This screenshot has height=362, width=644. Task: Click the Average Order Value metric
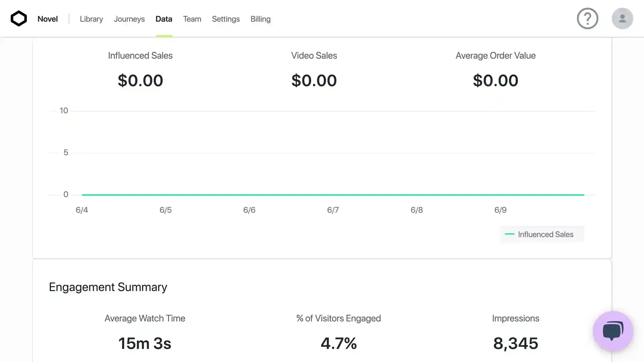pos(495,80)
